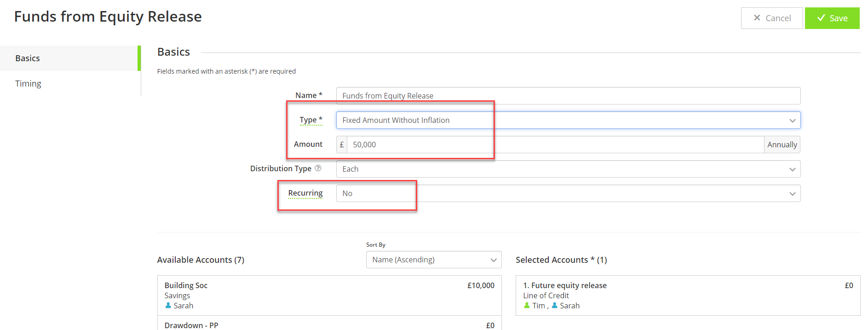Click selected Future equity release account

tap(688, 295)
